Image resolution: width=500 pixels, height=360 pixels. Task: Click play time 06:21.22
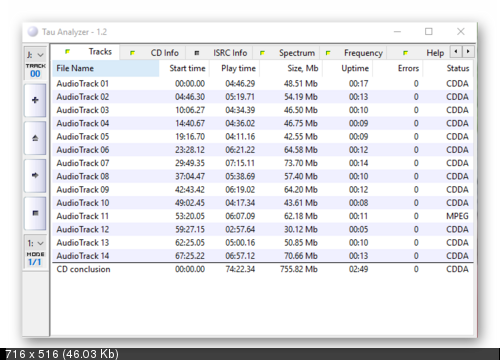(x=240, y=150)
